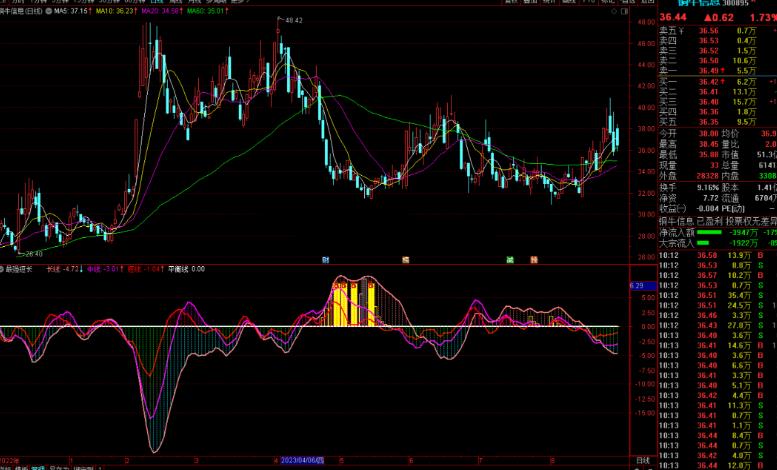Click the first 10:12 trade tick row
777x470 pixels.
tap(717, 255)
